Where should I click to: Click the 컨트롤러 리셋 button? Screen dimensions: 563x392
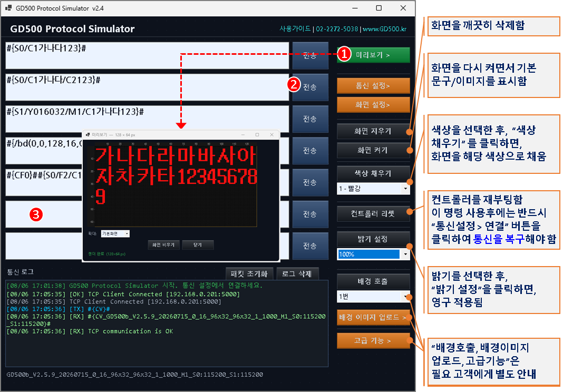pyautogui.click(x=373, y=214)
